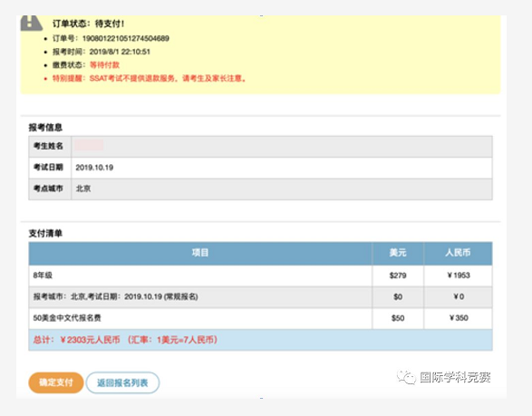Click the $279 price cell
The width and height of the screenshot is (532, 416).
point(398,276)
